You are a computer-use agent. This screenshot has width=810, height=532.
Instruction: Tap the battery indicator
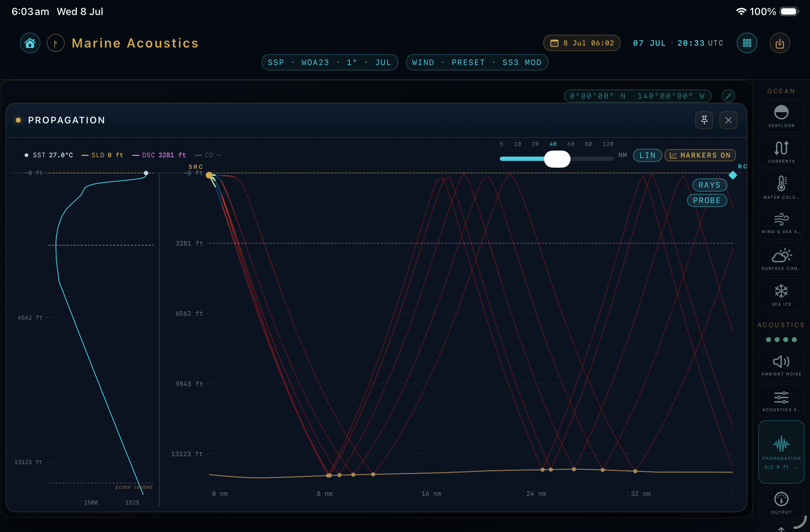click(x=789, y=11)
